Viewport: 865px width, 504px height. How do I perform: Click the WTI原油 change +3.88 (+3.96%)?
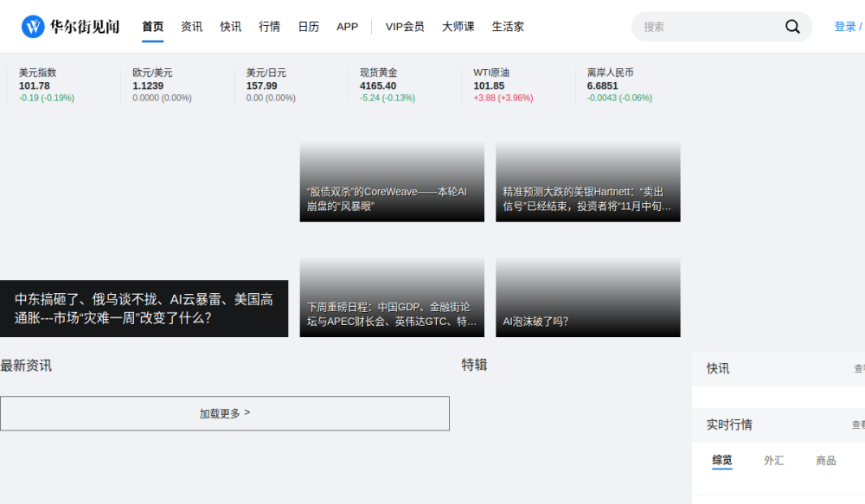click(503, 98)
